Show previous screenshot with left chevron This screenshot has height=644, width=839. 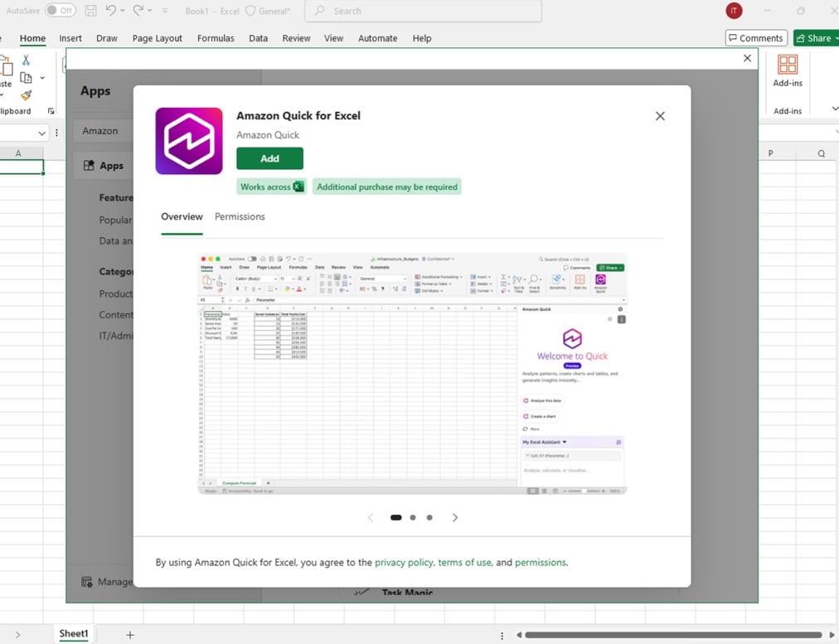click(371, 517)
